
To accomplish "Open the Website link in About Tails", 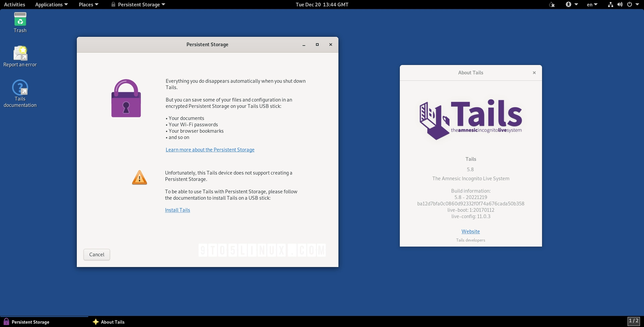I will pos(470,231).
